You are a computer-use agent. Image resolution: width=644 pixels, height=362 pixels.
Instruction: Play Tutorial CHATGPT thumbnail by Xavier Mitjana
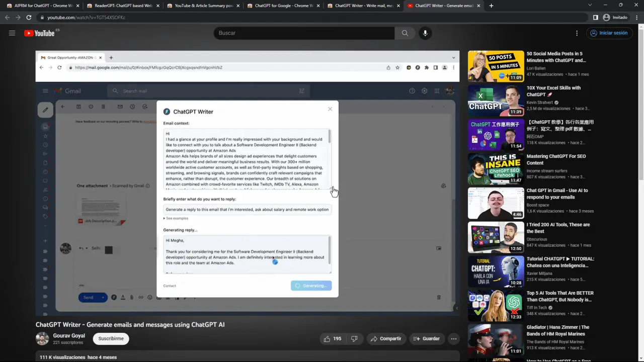496,271
